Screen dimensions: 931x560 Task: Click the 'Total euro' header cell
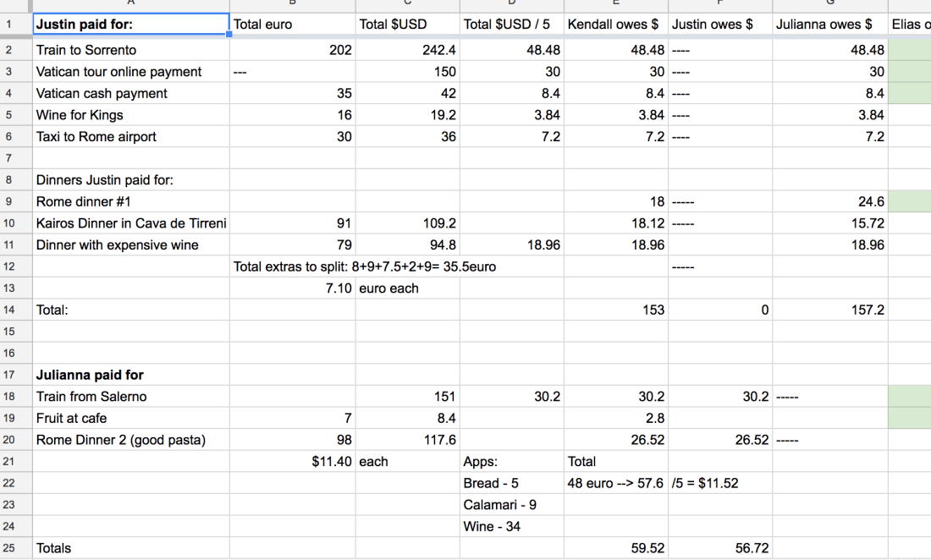(x=292, y=25)
